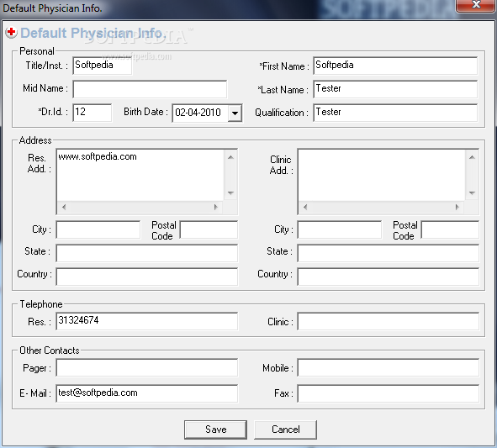Click the 'Telephone' group label
The height and width of the screenshot is (448, 497).
[41, 304]
